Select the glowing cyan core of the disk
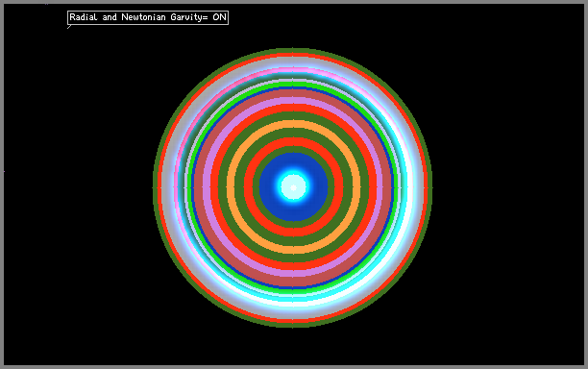This screenshot has width=588, height=369. point(294,186)
